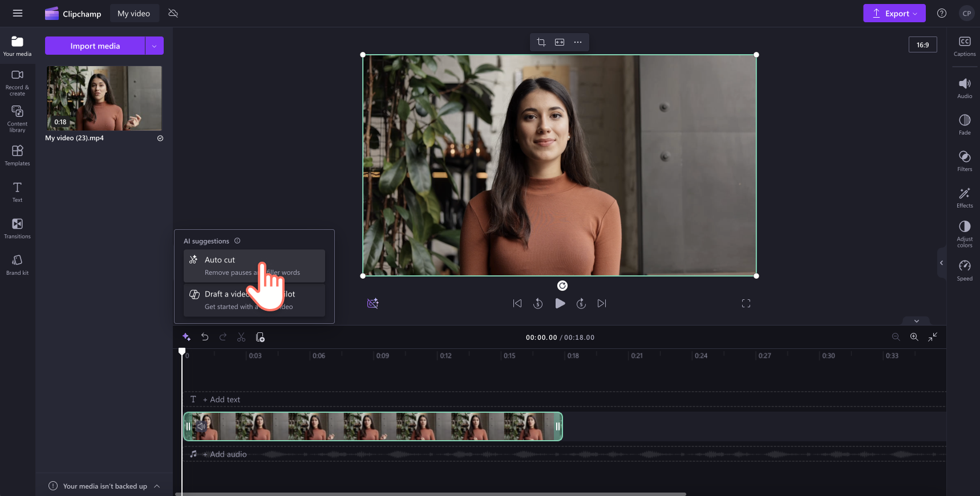The height and width of the screenshot is (496, 980).
Task: Fit the timeline to the screen
Action: point(933,337)
